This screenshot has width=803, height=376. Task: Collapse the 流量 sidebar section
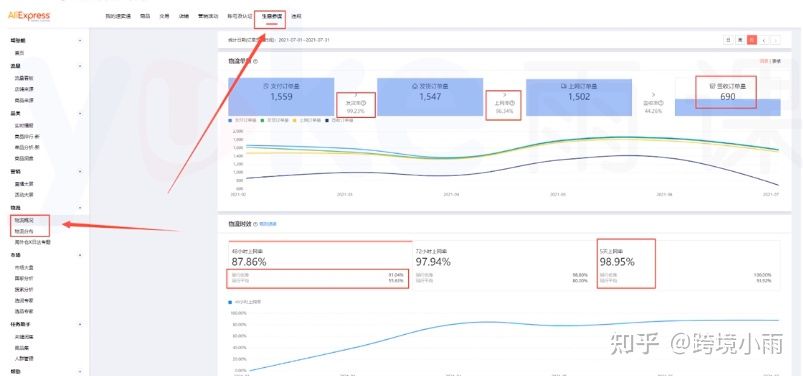click(80, 66)
